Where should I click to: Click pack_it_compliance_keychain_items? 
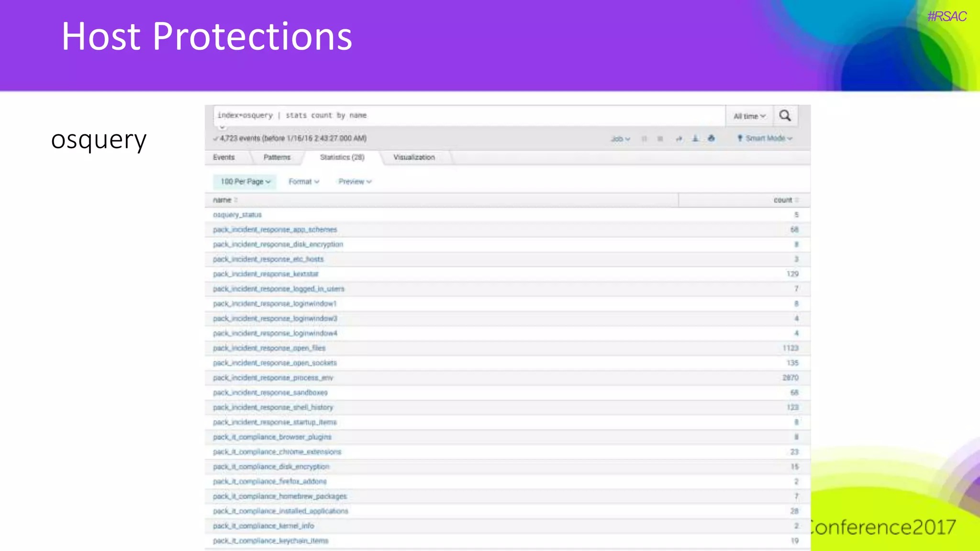pos(271,541)
